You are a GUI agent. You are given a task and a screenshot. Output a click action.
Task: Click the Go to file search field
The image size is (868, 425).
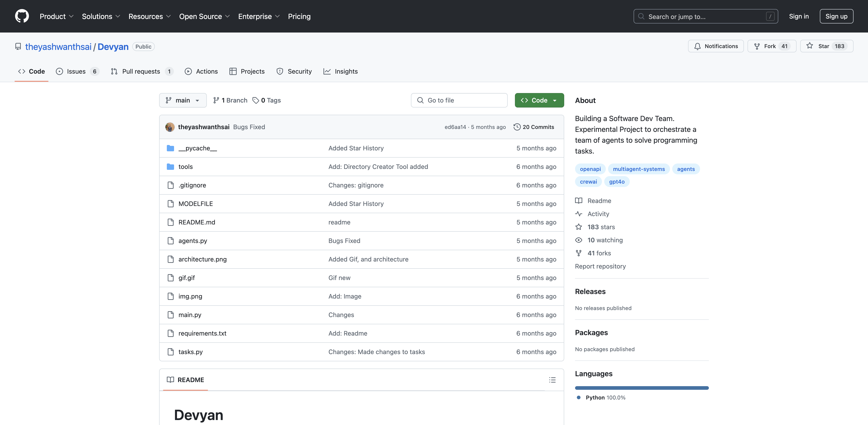[x=459, y=100]
